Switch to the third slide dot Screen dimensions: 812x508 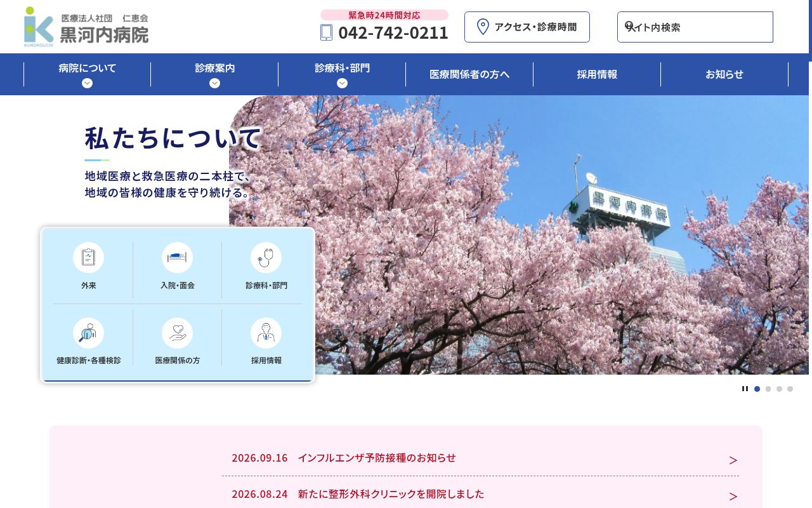(x=779, y=389)
